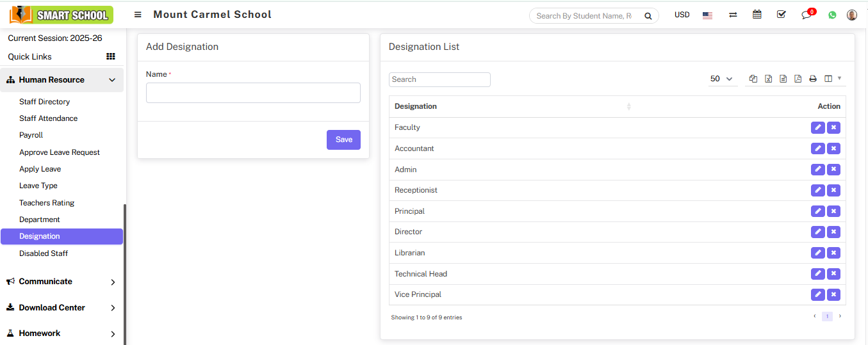
Task: Copy the designation table data
Action: 753,79
